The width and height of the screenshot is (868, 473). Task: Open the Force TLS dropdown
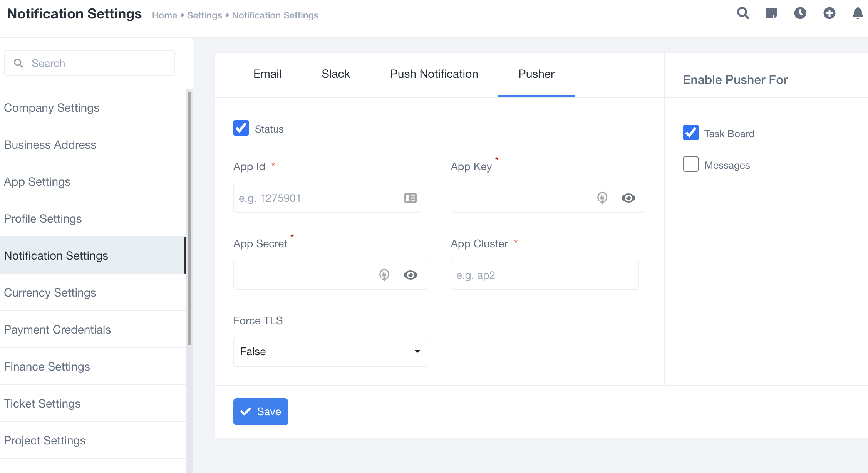click(330, 352)
